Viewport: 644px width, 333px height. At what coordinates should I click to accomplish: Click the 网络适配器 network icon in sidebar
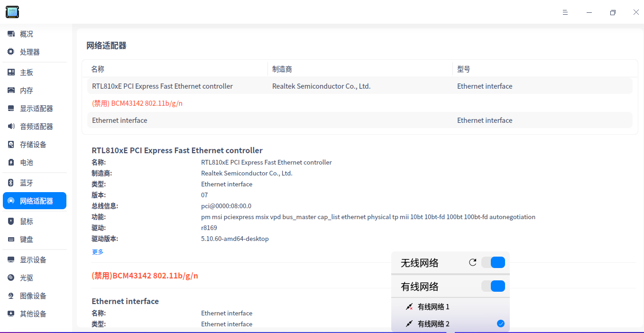tap(11, 201)
